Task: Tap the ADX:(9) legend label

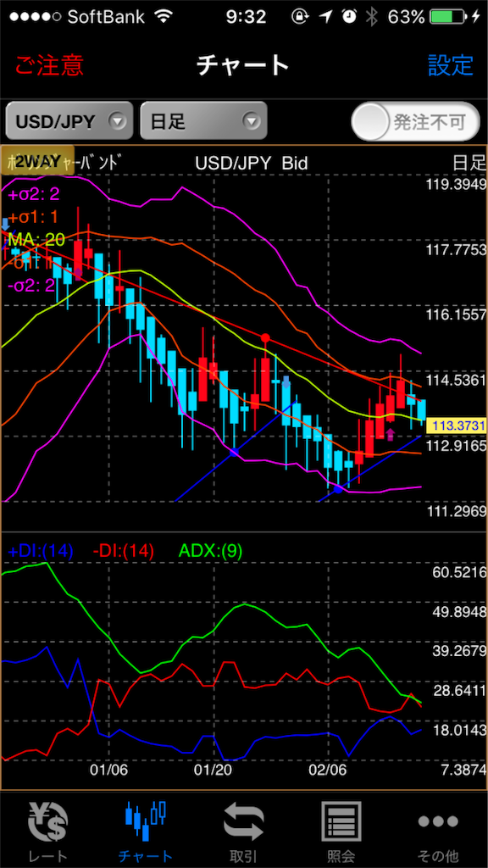Action: pyautogui.click(x=211, y=551)
